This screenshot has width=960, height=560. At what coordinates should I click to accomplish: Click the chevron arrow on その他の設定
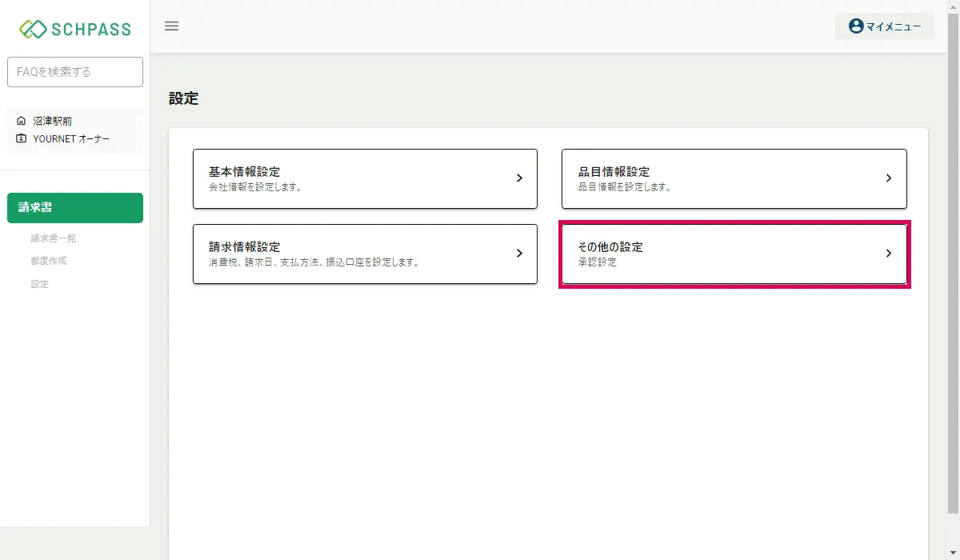[x=888, y=254]
